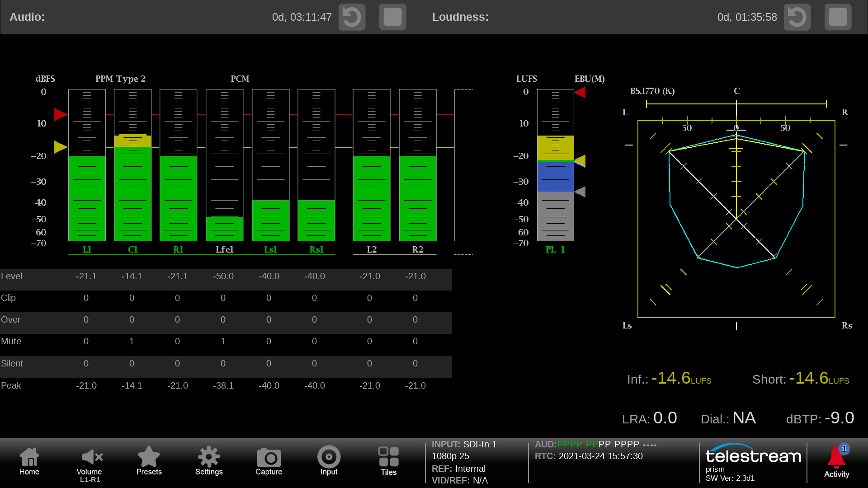Click the RTC date and time
The width and height of the screenshot is (868, 488).
pos(589,456)
